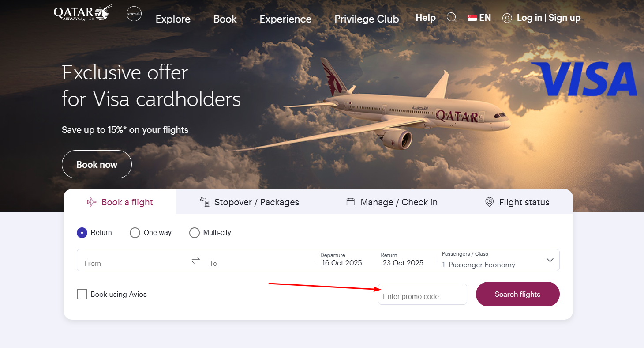The width and height of the screenshot is (644, 348).
Task: Select the airplane icon on Book a flight
Action: (91, 202)
